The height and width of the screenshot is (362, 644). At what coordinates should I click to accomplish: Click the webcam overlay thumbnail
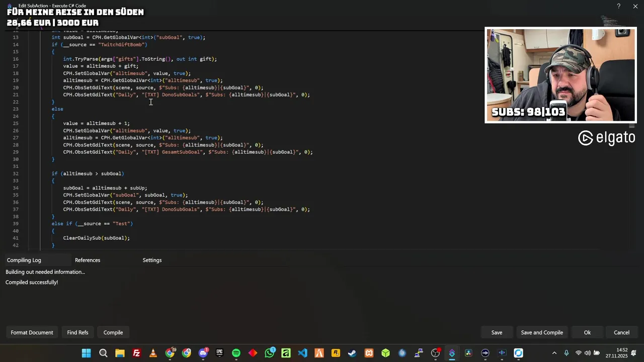tap(560, 75)
